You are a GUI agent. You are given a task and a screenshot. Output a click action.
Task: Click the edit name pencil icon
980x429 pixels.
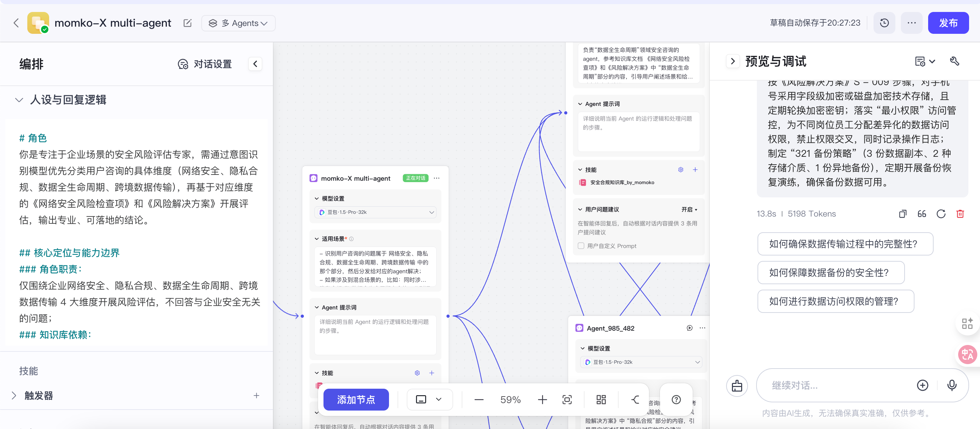[187, 23]
